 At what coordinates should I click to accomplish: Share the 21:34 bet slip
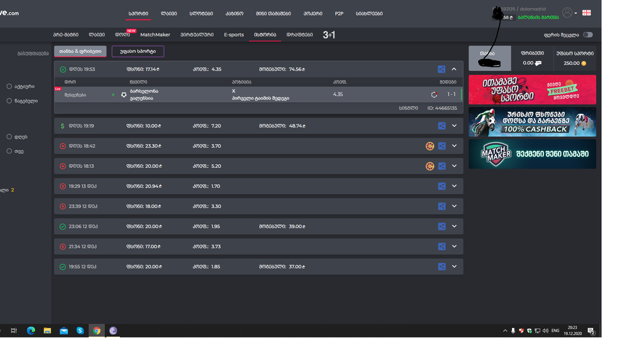(x=441, y=246)
